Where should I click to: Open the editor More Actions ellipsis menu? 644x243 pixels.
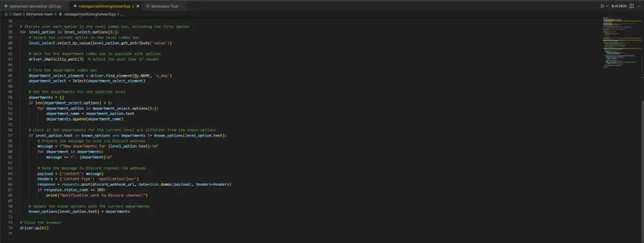(x=639, y=6)
